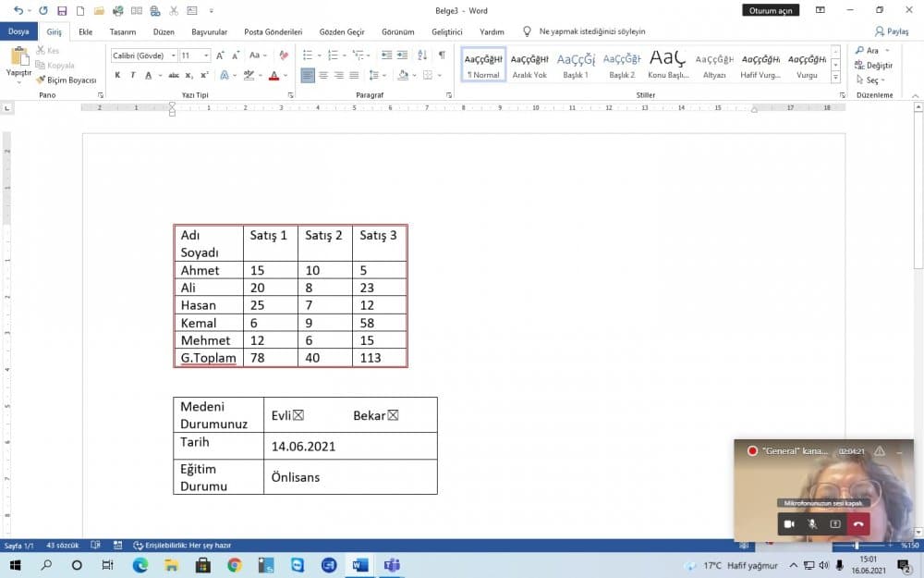924x578 pixels.
Task: Apply the text highlight color pen
Action: [x=249, y=75]
